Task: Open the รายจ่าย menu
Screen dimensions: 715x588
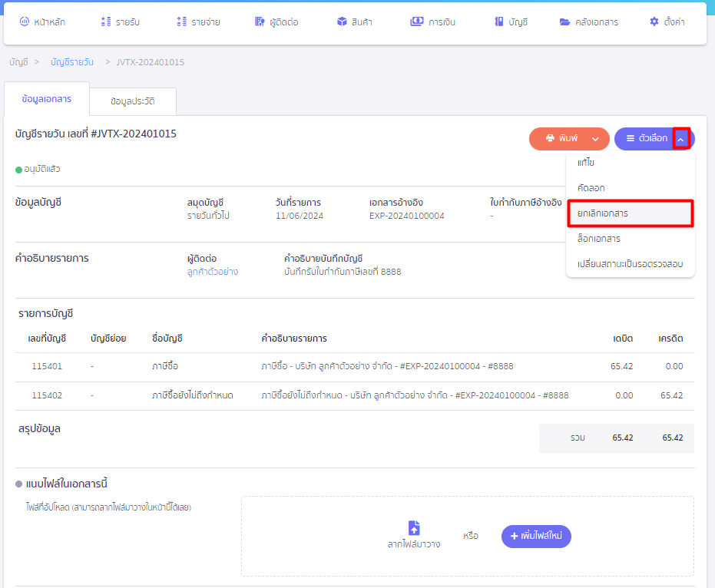Action: 198,22
